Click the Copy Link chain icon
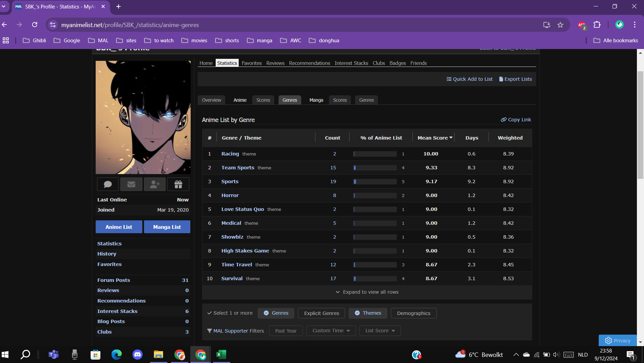 pyautogui.click(x=504, y=120)
